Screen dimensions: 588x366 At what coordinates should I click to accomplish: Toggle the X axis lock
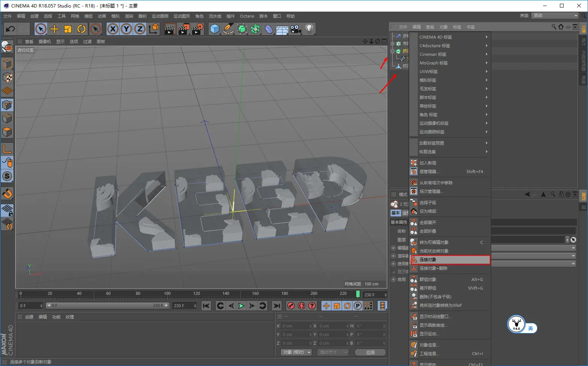(112, 29)
